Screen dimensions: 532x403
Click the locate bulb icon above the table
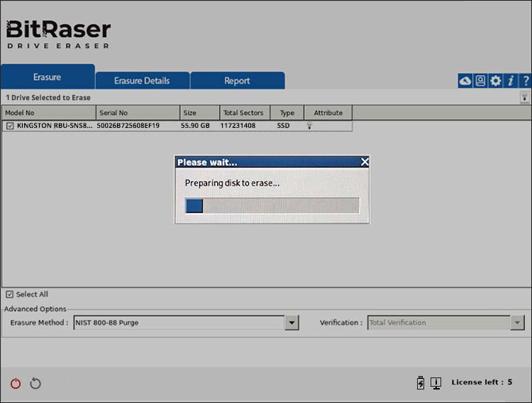click(524, 97)
